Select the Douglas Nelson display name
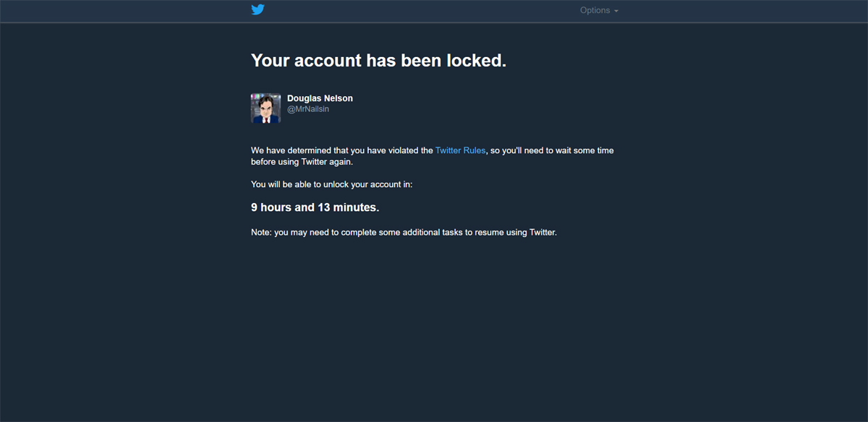The height and width of the screenshot is (422, 868). tap(320, 98)
